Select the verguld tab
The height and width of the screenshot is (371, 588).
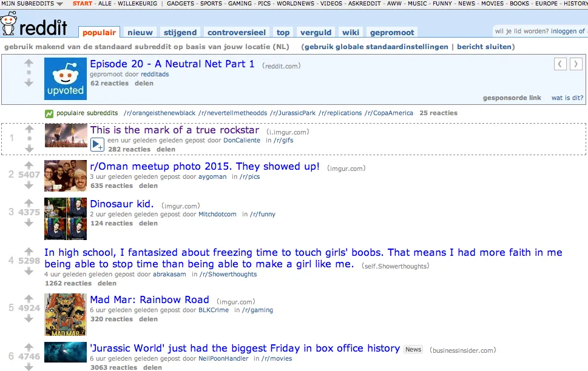(x=316, y=33)
